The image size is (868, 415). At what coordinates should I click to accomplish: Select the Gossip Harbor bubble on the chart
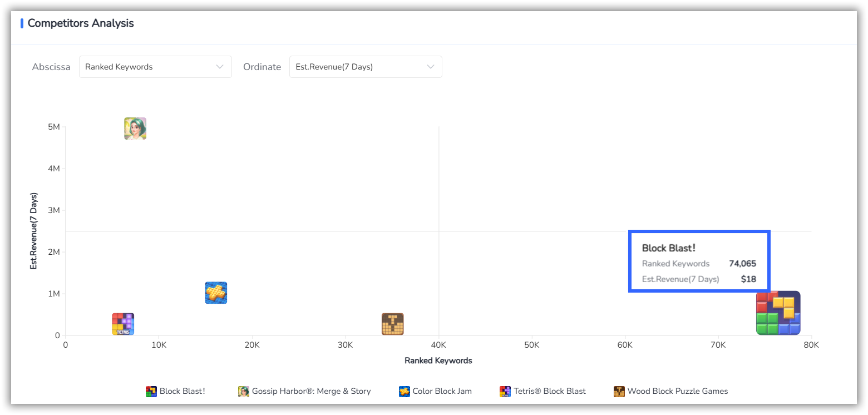[135, 129]
